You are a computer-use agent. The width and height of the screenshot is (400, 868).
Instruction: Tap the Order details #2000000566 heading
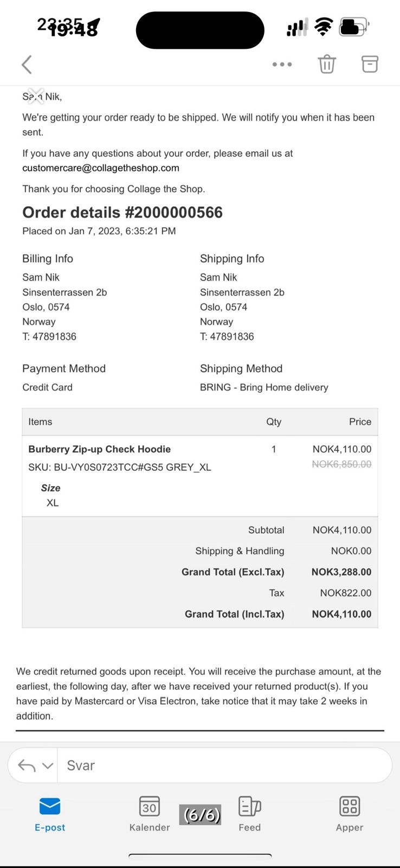click(x=122, y=212)
